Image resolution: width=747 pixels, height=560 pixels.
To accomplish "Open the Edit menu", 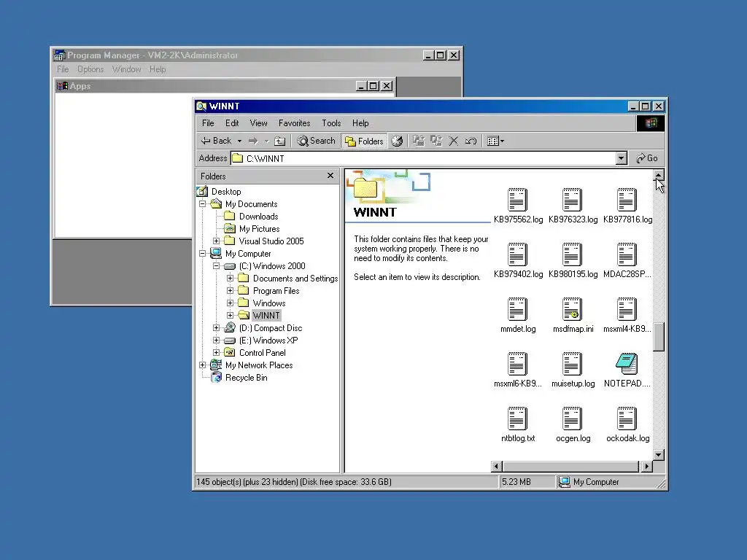I will pyautogui.click(x=232, y=123).
